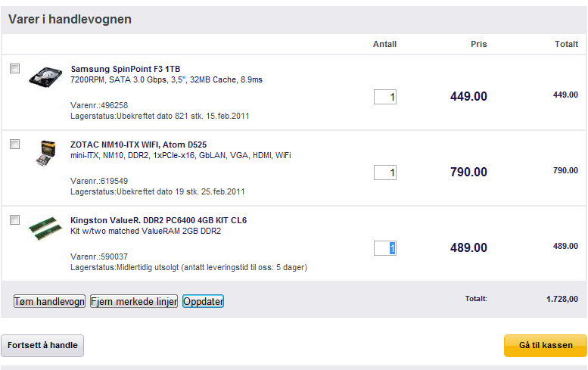Open the Samsung SpinPoint F3 1TB product link
588x370 pixels.
click(x=126, y=69)
